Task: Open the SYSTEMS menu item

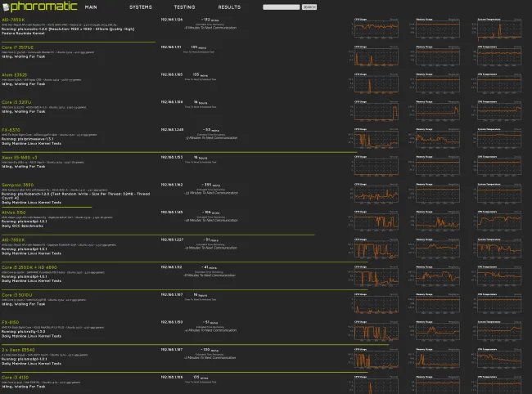Action: 141,7
